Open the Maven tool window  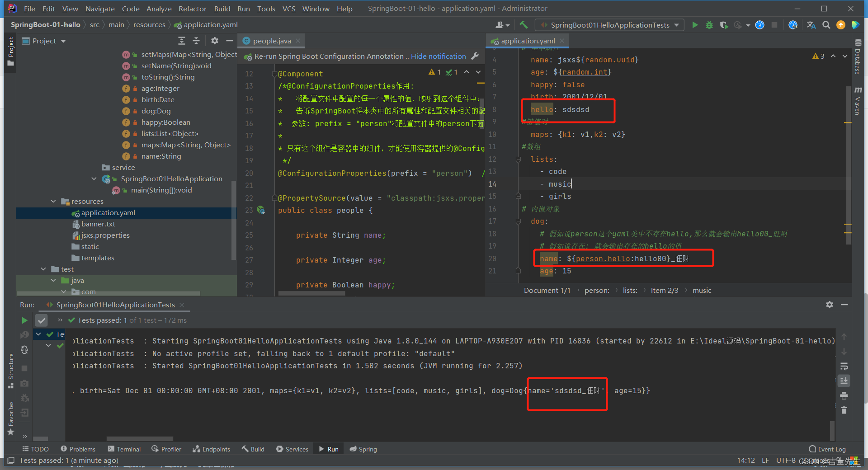click(858, 101)
